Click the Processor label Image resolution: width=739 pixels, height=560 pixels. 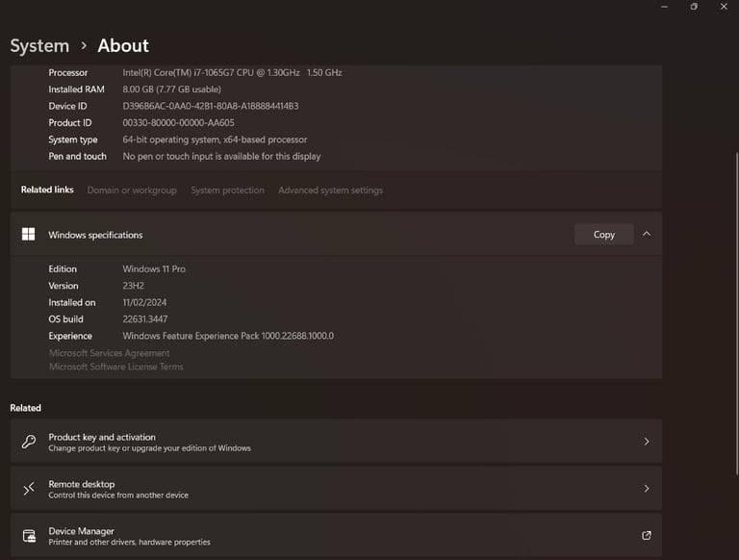[68, 72]
